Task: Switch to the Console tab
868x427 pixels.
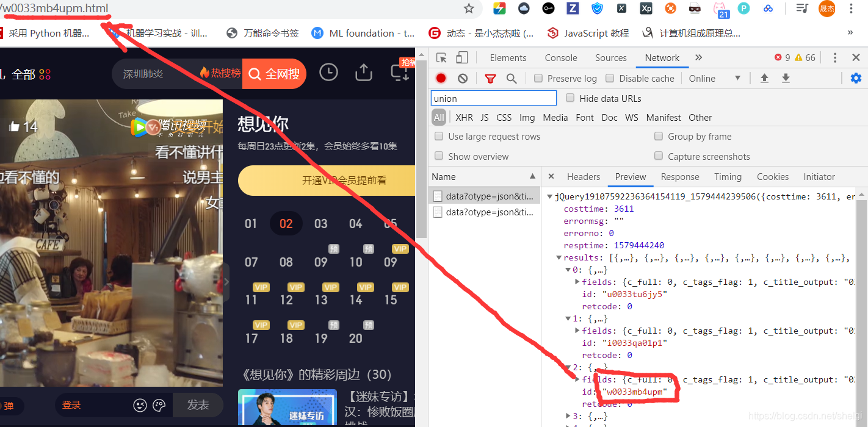Action: 560,57
